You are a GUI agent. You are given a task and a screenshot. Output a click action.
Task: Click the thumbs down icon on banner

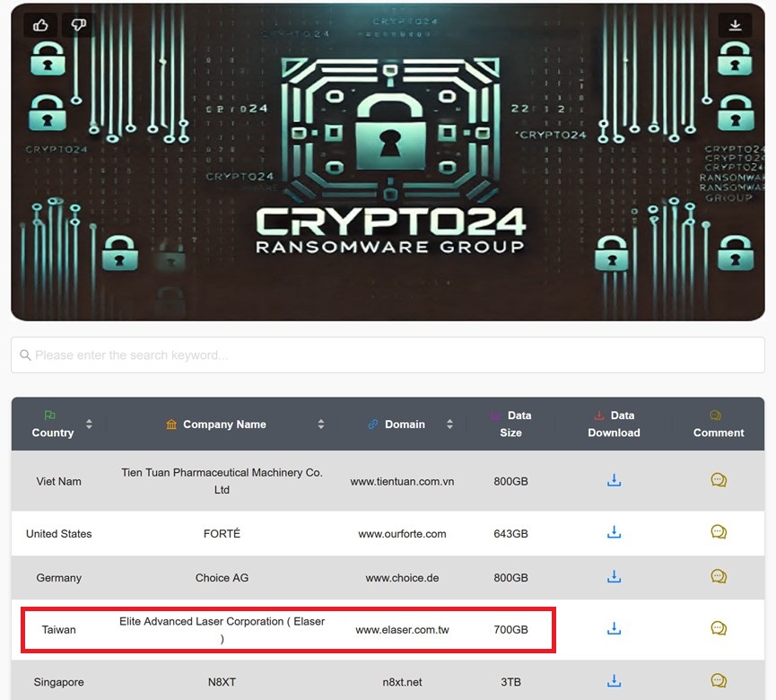(79, 25)
